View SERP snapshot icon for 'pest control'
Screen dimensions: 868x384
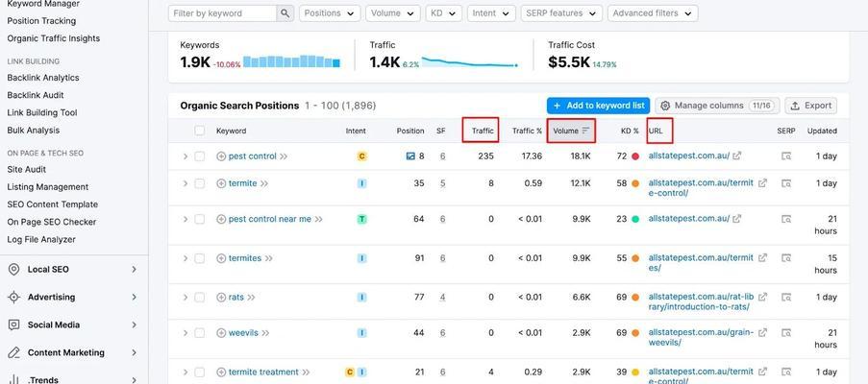pos(786,156)
